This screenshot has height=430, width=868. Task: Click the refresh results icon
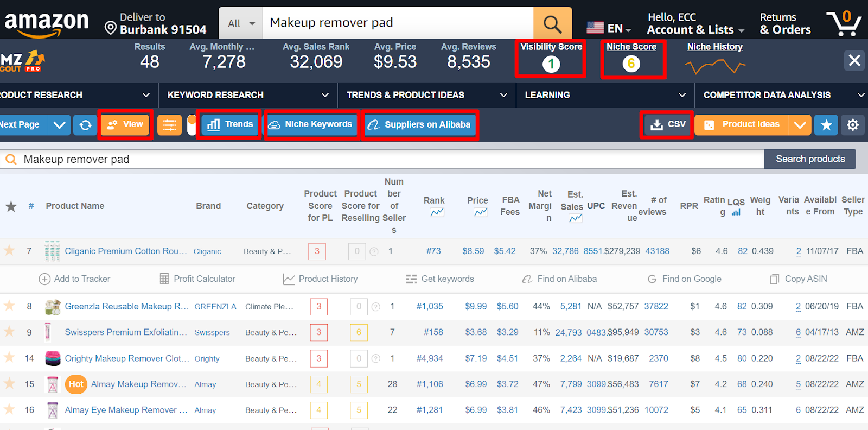click(85, 125)
